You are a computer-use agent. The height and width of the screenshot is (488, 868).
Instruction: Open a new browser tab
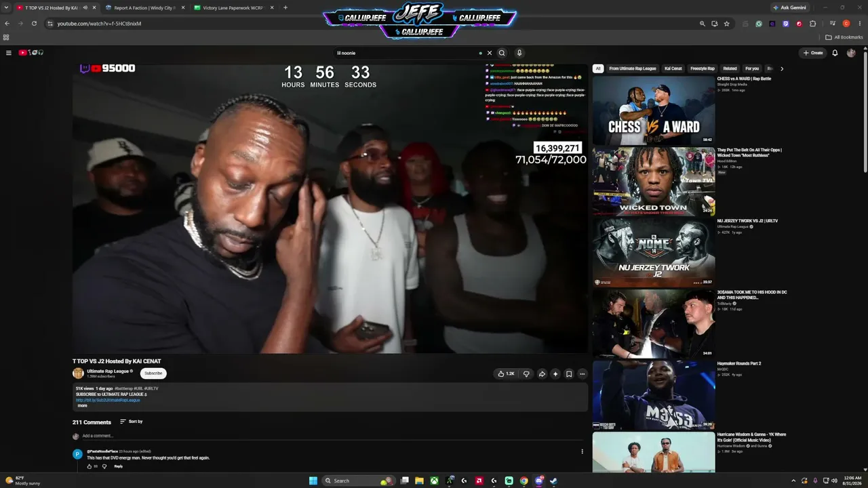coord(285,7)
